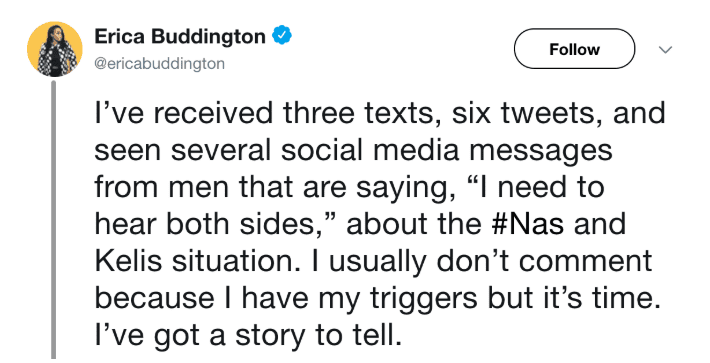Screen dimensions: 710x363
Task: Follow Erica Buddington's account
Action: [x=574, y=49]
